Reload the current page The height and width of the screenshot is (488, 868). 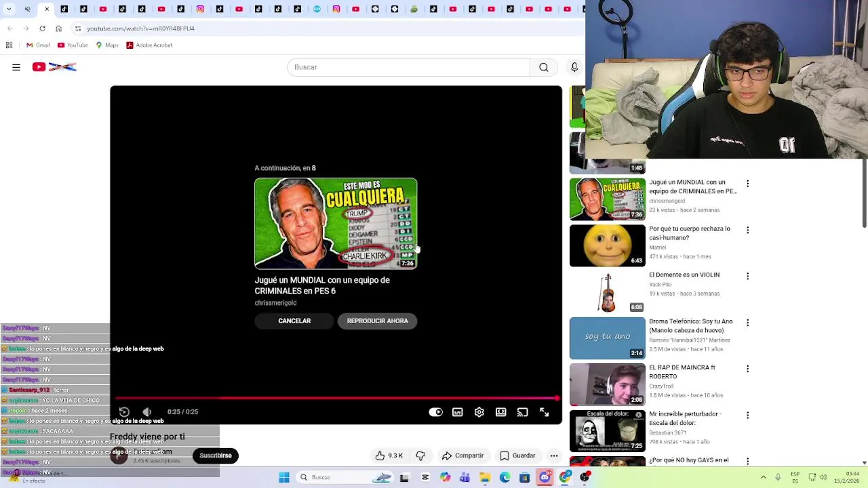point(42,28)
